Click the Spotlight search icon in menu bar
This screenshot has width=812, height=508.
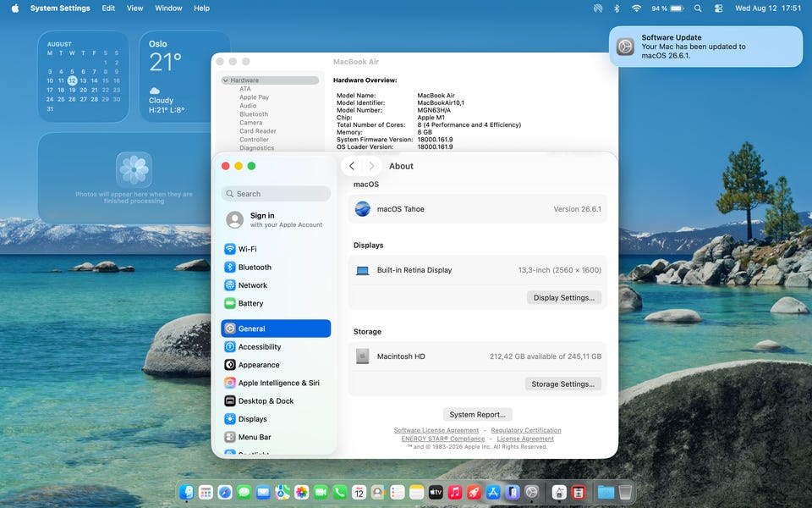coord(698,8)
